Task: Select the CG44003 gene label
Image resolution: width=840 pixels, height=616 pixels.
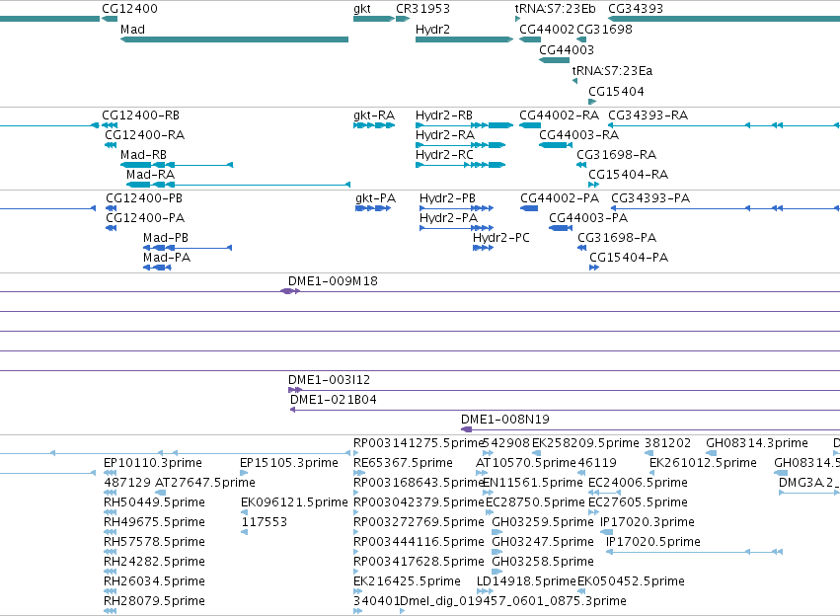Action: 567,50
